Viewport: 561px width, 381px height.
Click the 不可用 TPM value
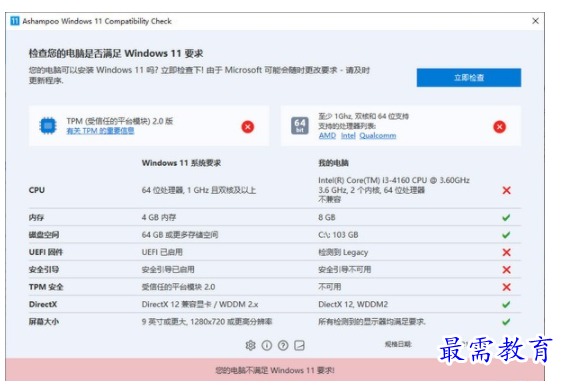(330, 287)
